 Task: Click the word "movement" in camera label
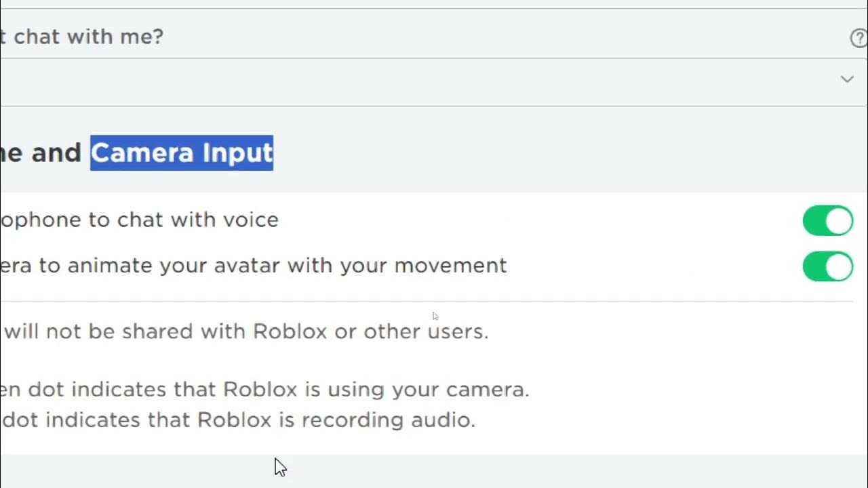tap(450, 265)
